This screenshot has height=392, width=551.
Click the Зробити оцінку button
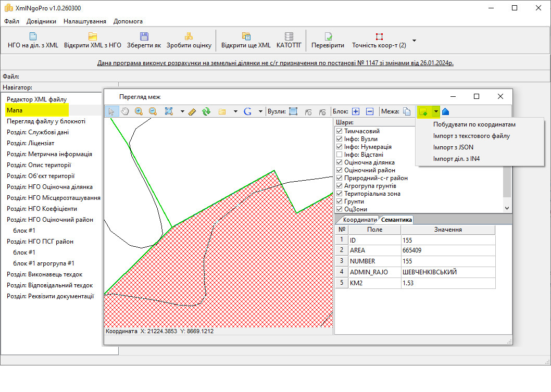[189, 41]
